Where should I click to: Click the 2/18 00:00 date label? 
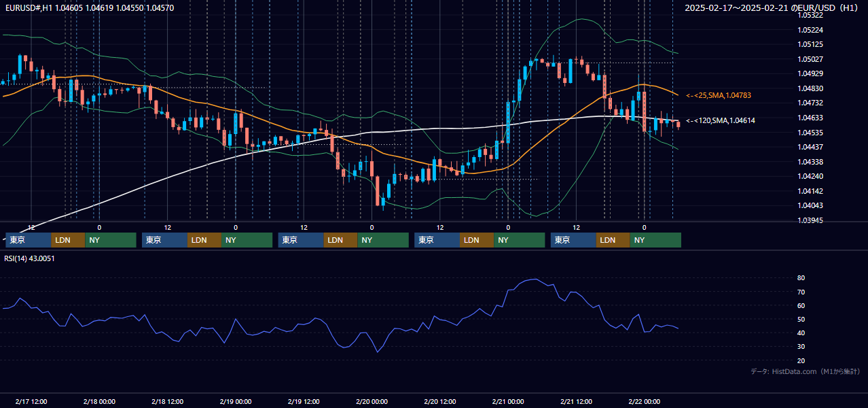coord(99,402)
